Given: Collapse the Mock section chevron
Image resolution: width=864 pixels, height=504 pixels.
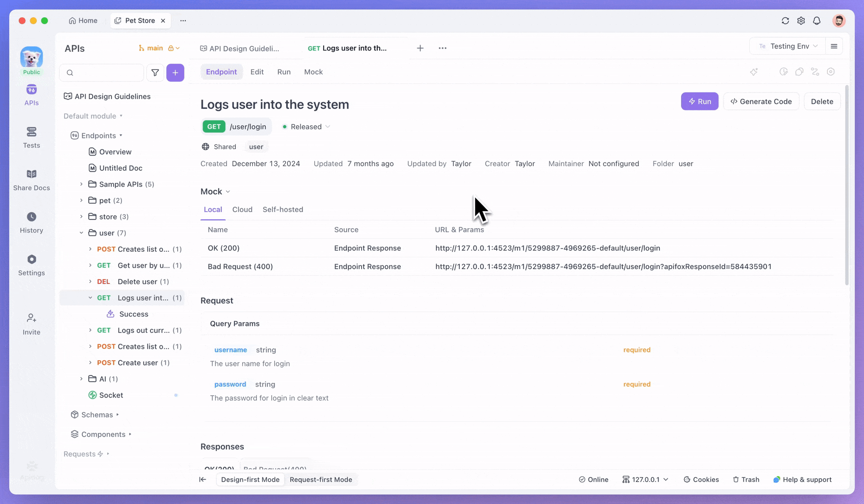Looking at the screenshot, I should (x=228, y=192).
